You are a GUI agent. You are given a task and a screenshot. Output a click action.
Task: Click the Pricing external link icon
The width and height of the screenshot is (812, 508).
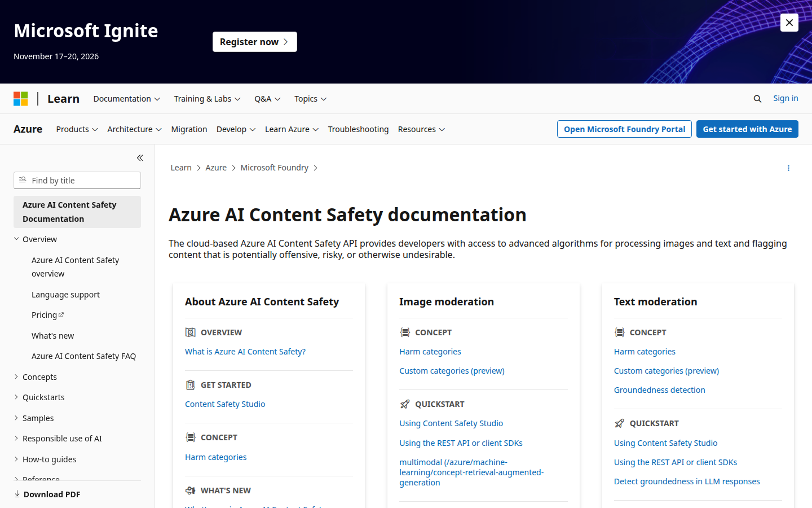coord(61,315)
